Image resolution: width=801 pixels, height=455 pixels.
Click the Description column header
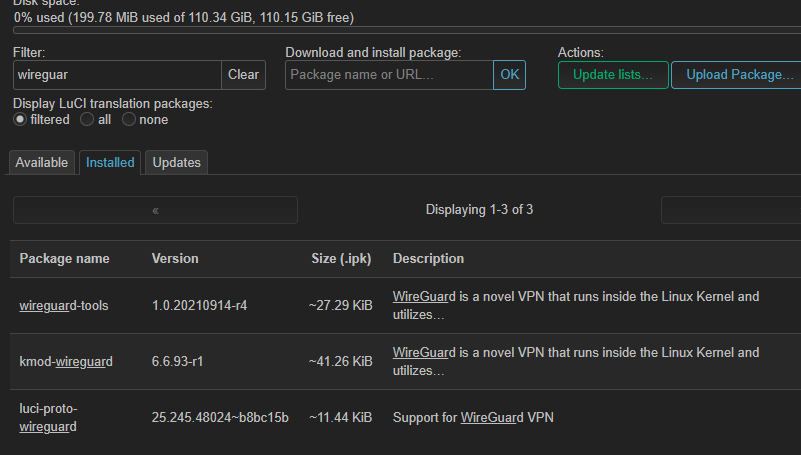428,258
